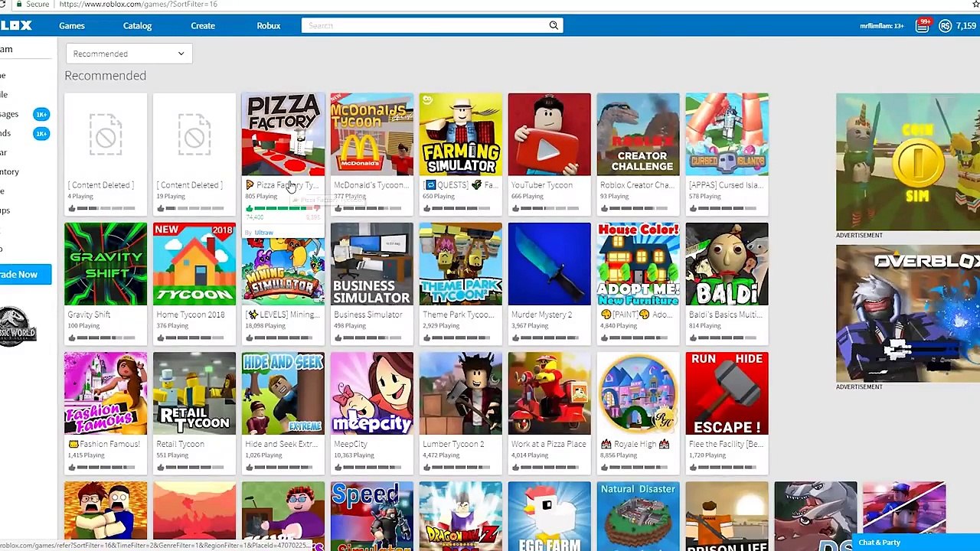
Task: Click the Pizza Factory rating bar
Action: point(283,208)
